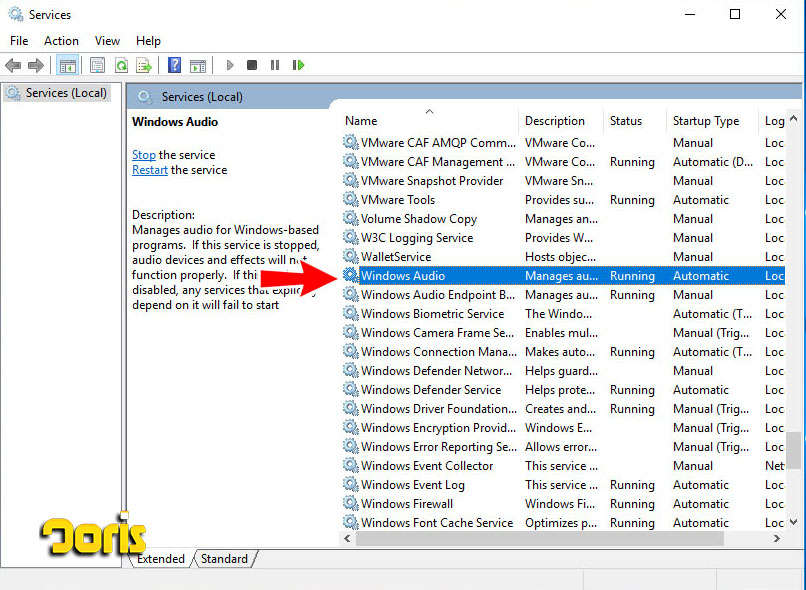The height and width of the screenshot is (590, 806).
Task: Click the horizontal scrollbar right arrow
Action: pyautogui.click(x=777, y=538)
